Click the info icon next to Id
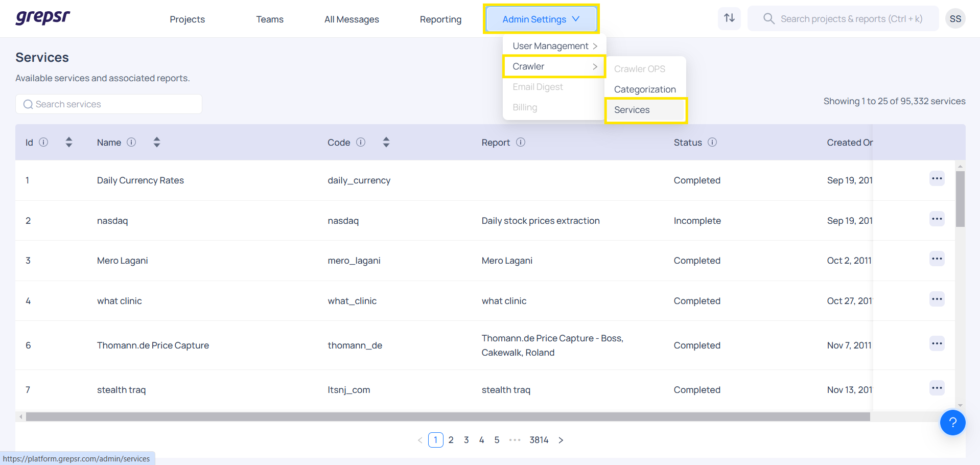 click(44, 142)
